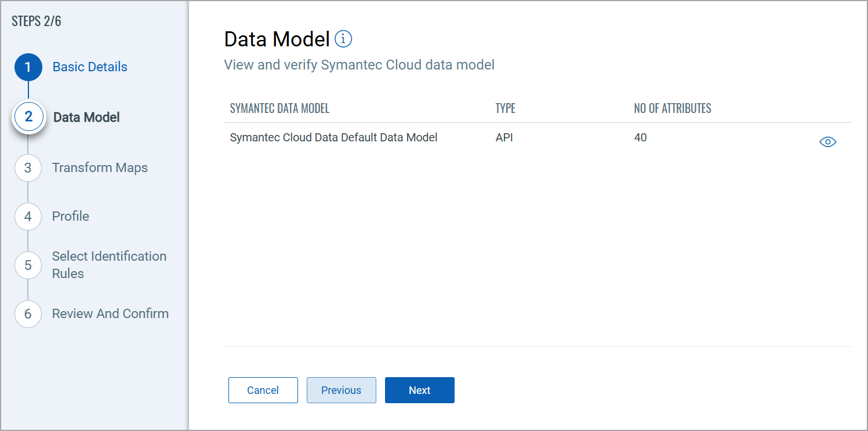Screen dimensions: 868x431
Task: Go back with the Previous button
Action: 341,390
